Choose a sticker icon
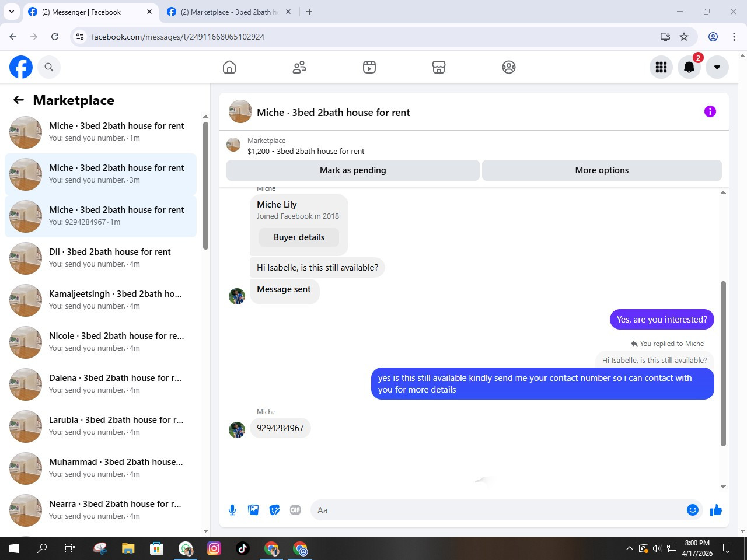Image resolution: width=747 pixels, height=560 pixels. point(274,510)
